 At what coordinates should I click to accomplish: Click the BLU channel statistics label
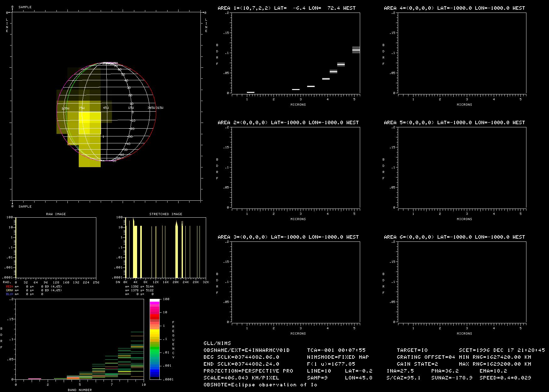coord(9,294)
